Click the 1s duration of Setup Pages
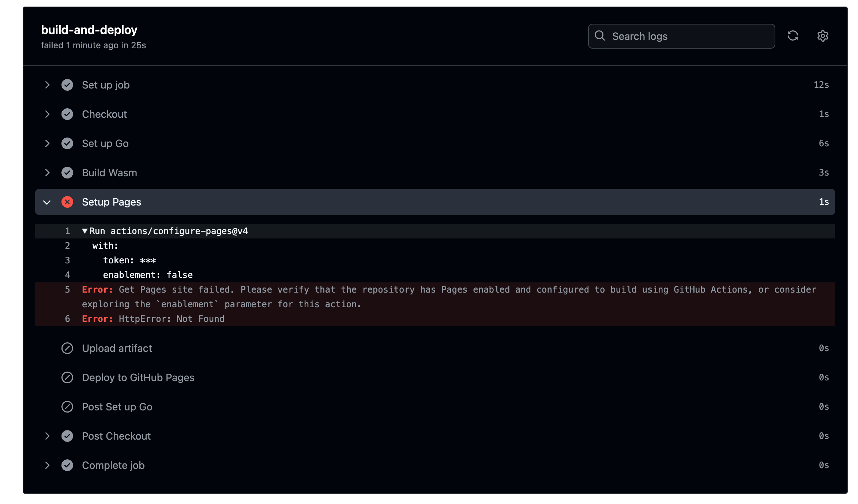 pos(824,202)
